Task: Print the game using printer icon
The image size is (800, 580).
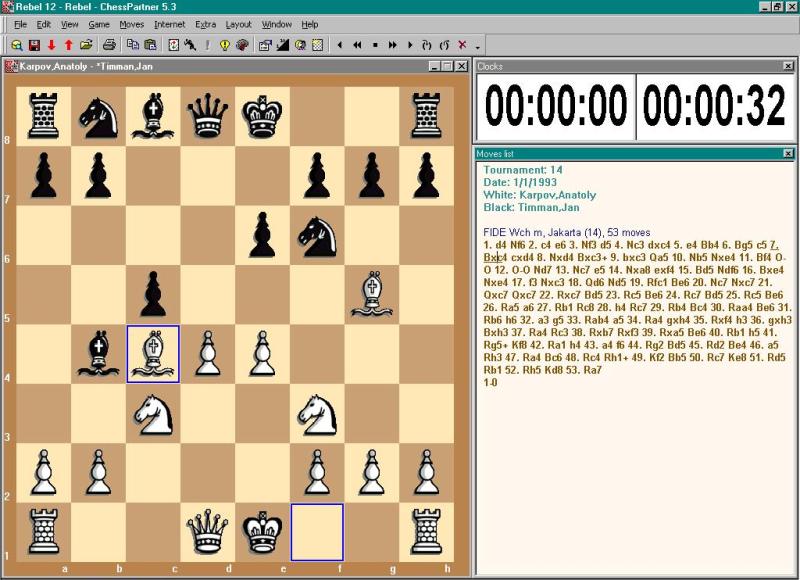Action: 110,45
